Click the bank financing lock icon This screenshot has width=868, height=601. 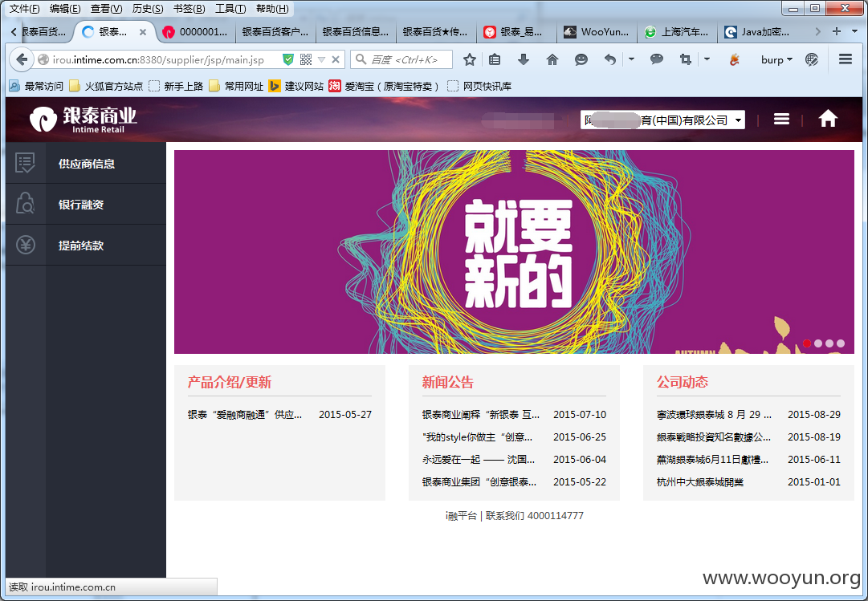26,204
